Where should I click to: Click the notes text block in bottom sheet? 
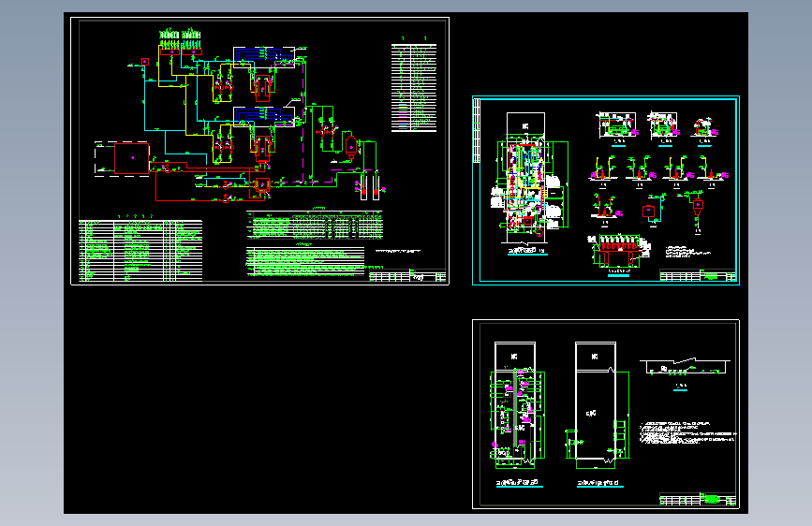click(687, 432)
